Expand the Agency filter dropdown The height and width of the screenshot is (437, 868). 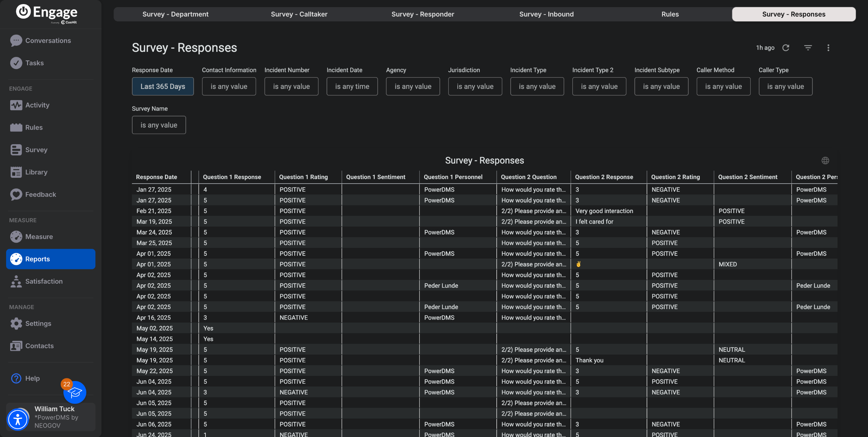[413, 87]
